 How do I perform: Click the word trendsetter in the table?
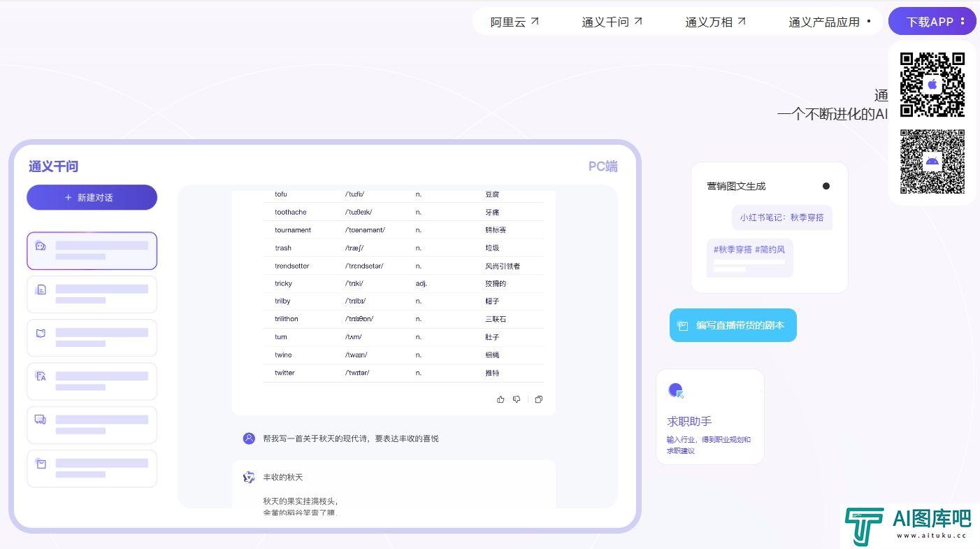click(x=292, y=266)
